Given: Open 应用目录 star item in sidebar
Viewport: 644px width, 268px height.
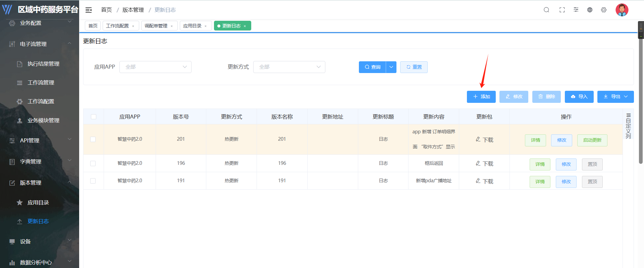Looking at the screenshot, I should click(x=40, y=202).
